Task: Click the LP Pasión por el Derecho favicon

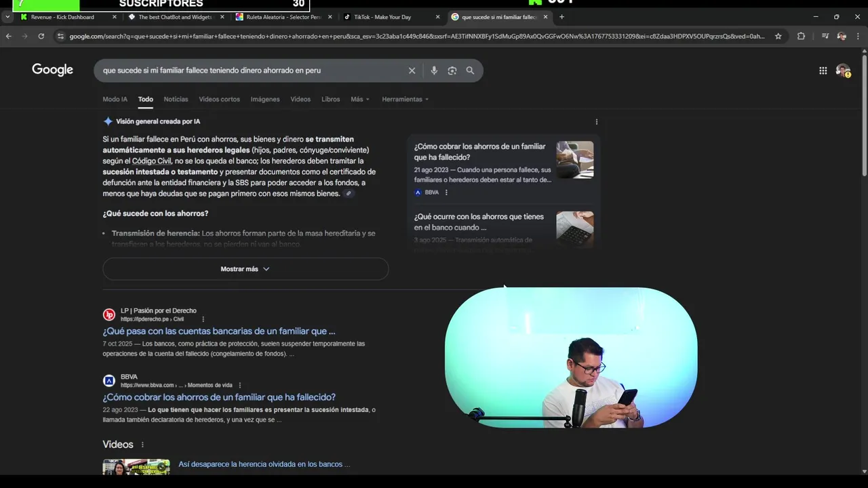Action: 109,314
